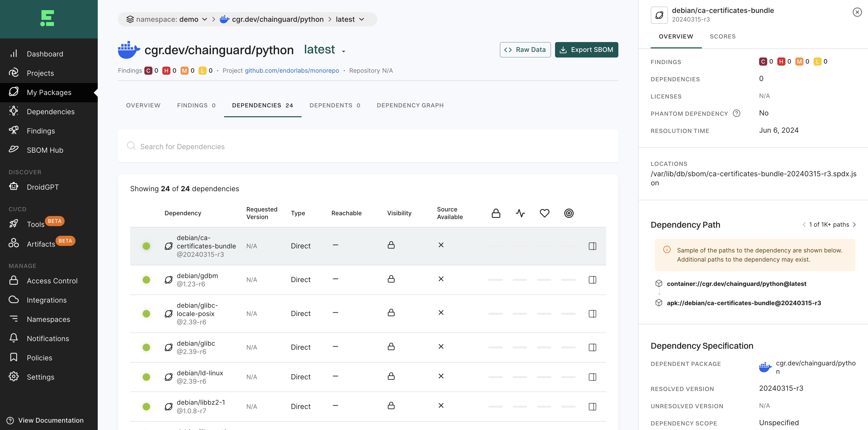Click container://cgr.dev/chainguard/python@latest path node

pos(736,284)
